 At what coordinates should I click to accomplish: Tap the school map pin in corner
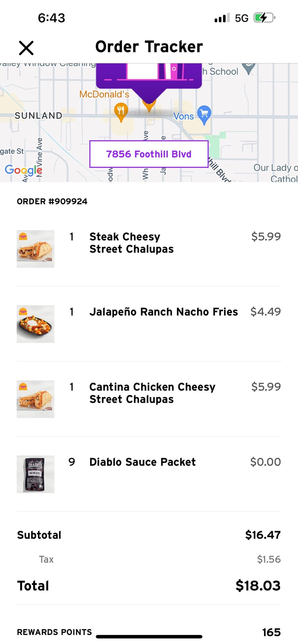[249, 68]
